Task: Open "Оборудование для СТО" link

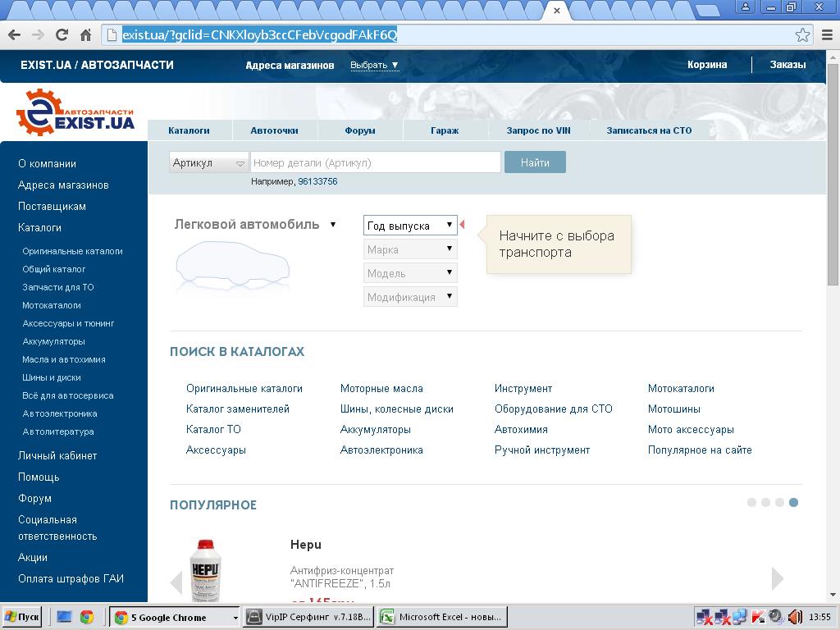Action: tap(554, 409)
